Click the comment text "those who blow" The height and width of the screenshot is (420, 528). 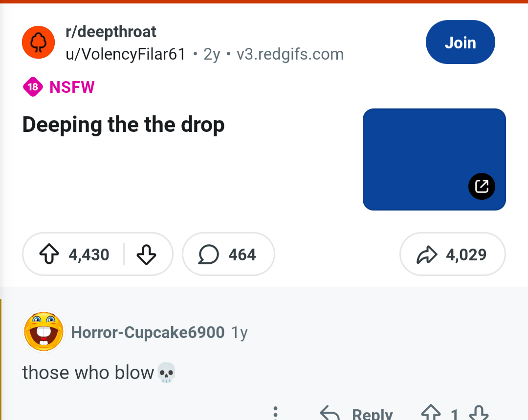[88, 373]
